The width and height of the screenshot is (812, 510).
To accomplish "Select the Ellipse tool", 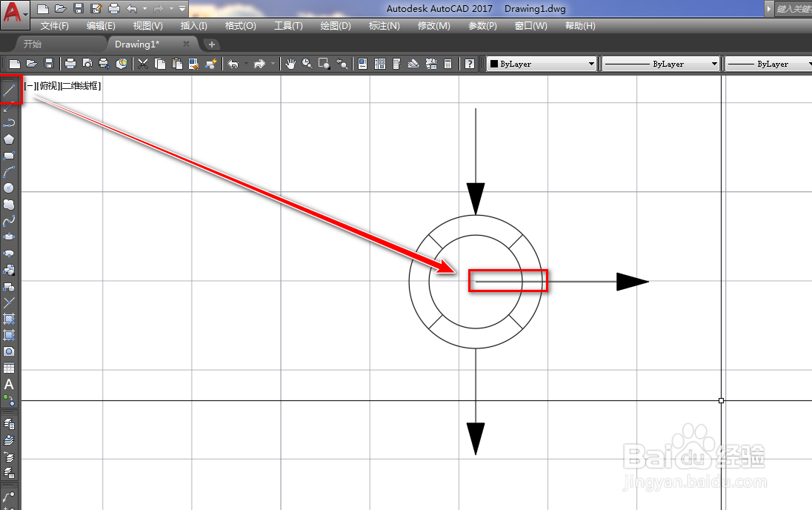I will pyautogui.click(x=9, y=237).
